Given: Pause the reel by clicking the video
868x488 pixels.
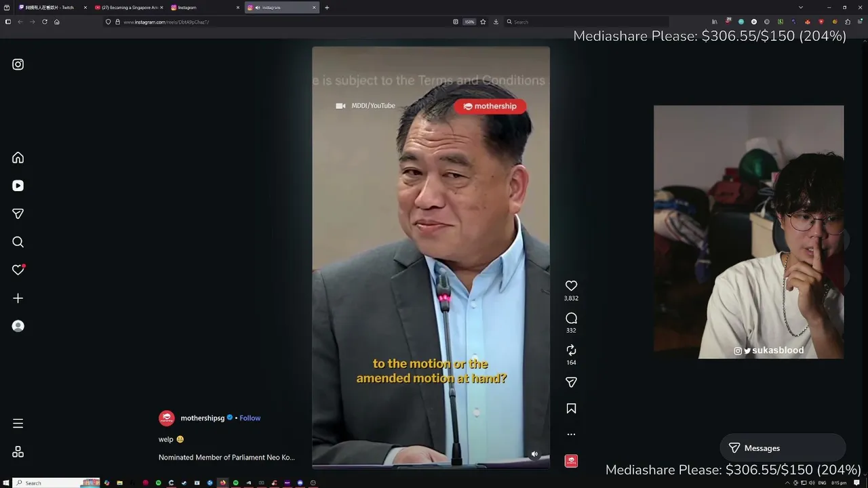Looking at the screenshot, I should 431,258.
